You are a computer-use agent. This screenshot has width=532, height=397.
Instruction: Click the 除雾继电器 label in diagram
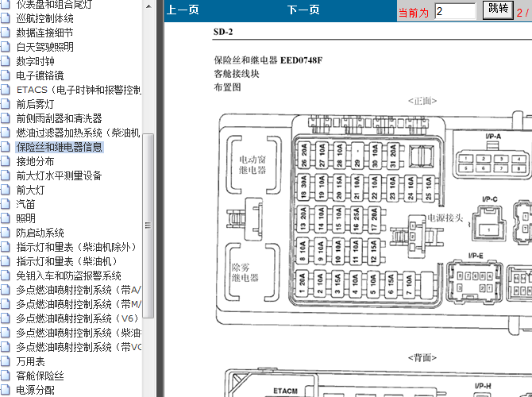pyautogui.click(x=245, y=272)
